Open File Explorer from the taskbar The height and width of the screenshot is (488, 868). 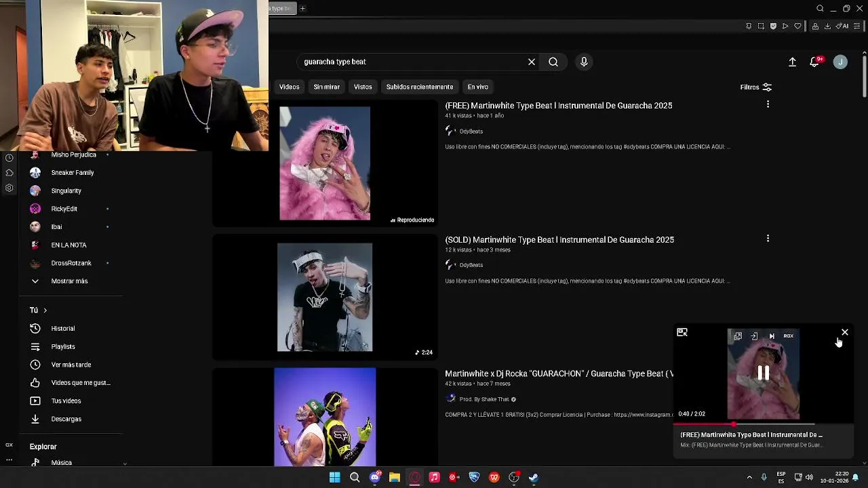pos(394,478)
